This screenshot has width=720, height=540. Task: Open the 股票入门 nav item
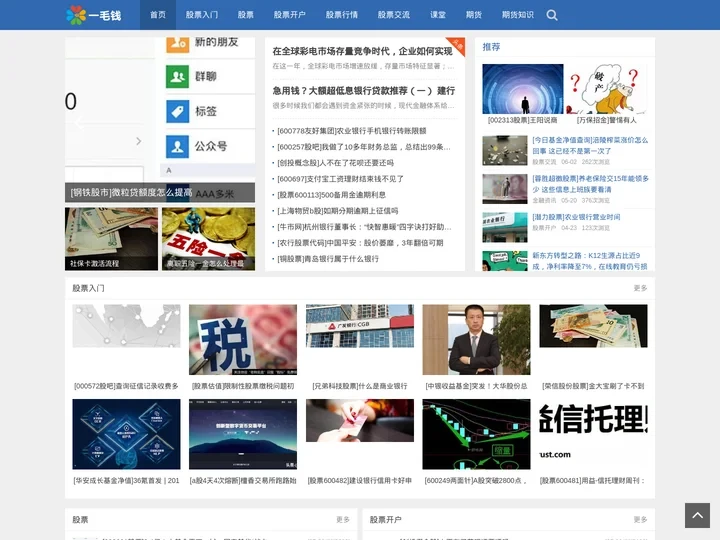[x=202, y=15]
